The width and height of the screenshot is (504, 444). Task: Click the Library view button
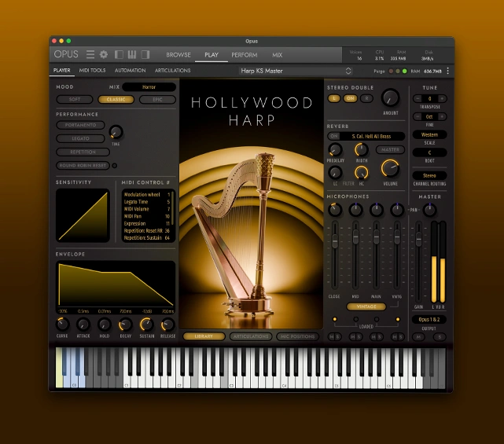(x=204, y=336)
